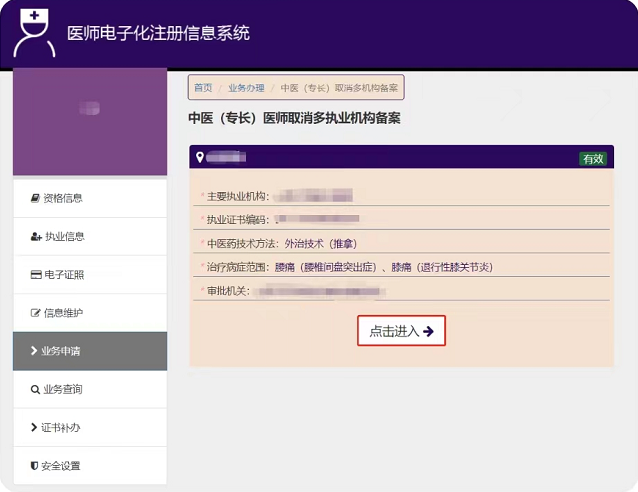The image size is (638, 492).
Task: Expand the 业务申请 sidebar section
Action: [89, 351]
